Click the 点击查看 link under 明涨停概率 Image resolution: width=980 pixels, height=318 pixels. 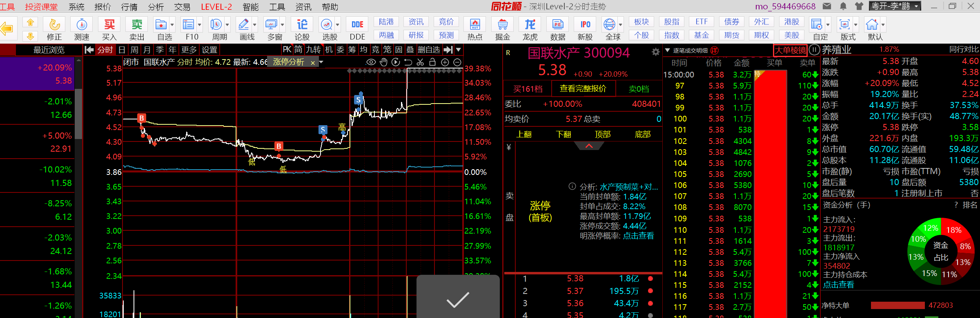[638, 236]
